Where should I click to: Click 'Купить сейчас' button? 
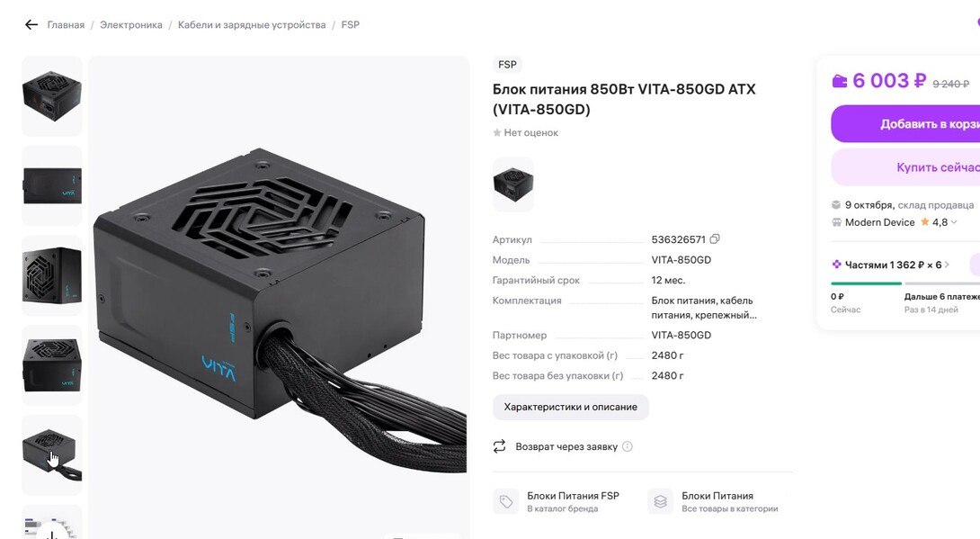click(905, 167)
